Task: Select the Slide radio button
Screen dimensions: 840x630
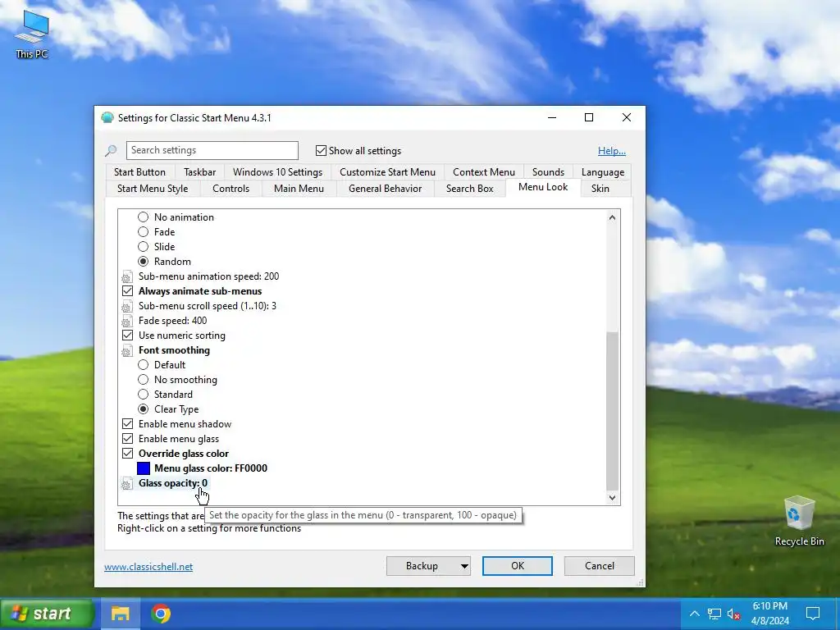Action: pyautogui.click(x=143, y=246)
